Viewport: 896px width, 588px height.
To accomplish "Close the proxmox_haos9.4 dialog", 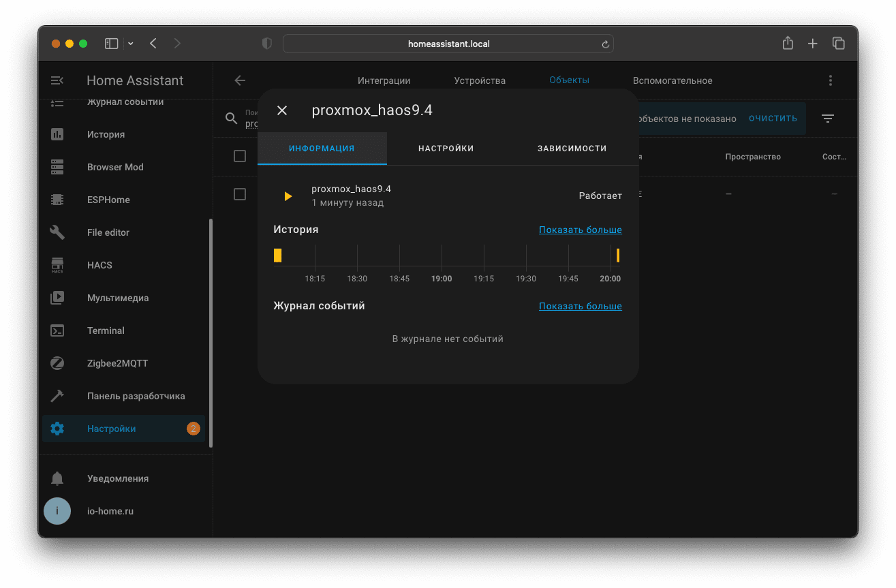I will [282, 110].
